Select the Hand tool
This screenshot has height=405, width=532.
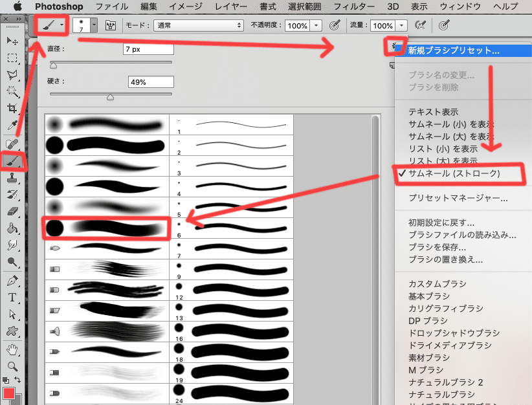12,350
